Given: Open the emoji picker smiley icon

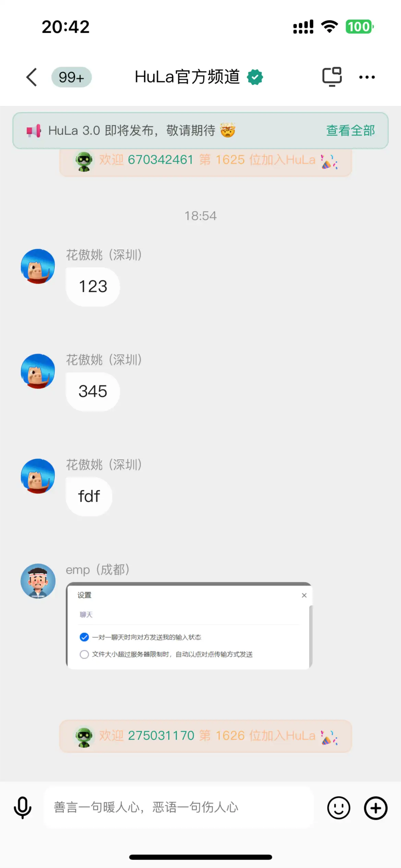Looking at the screenshot, I should click(339, 808).
